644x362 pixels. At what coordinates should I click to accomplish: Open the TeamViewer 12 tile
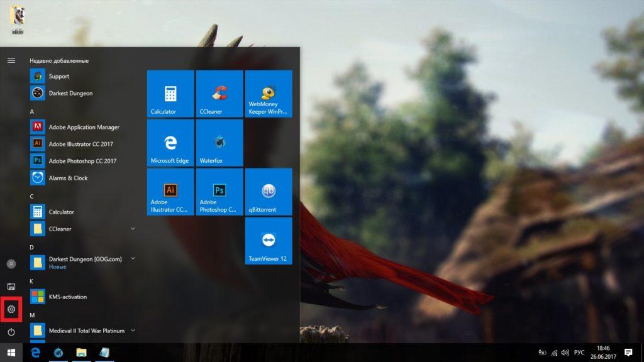tap(269, 241)
